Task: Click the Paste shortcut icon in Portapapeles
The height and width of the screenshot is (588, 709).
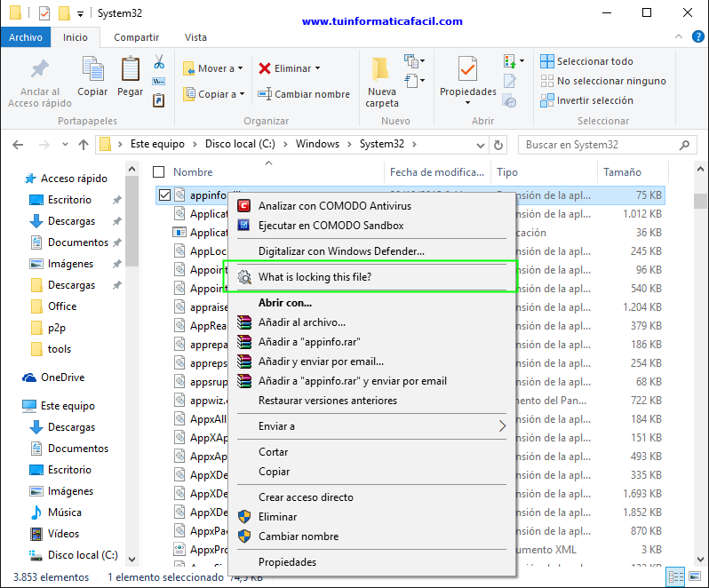Action: click(x=159, y=99)
